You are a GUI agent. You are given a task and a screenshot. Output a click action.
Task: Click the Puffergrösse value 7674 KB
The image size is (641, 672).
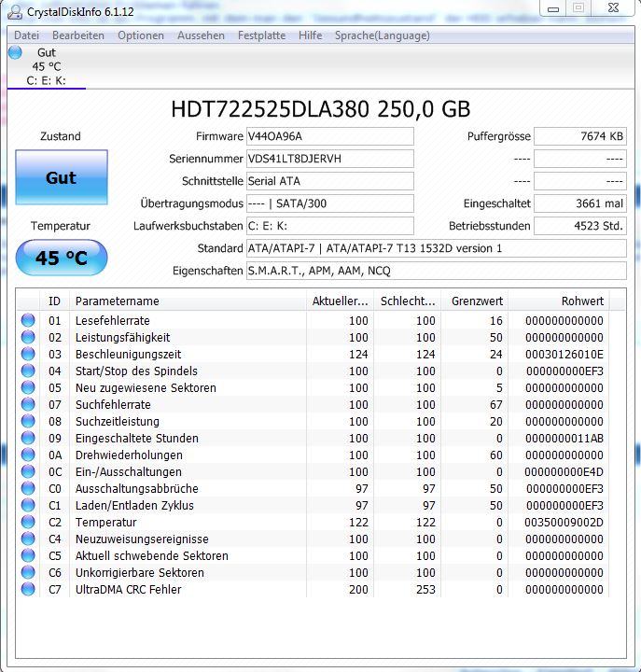pos(580,136)
